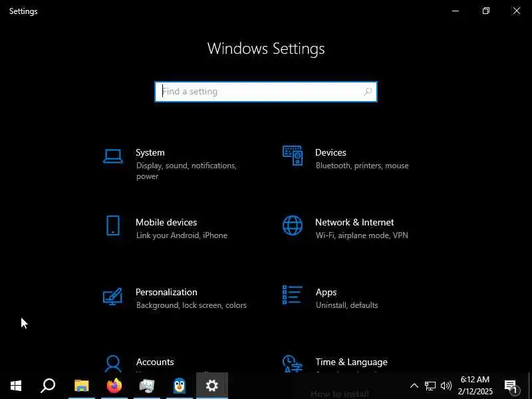The width and height of the screenshot is (532, 399).
Task: Launch File Explorer from taskbar
Action: coord(81,386)
